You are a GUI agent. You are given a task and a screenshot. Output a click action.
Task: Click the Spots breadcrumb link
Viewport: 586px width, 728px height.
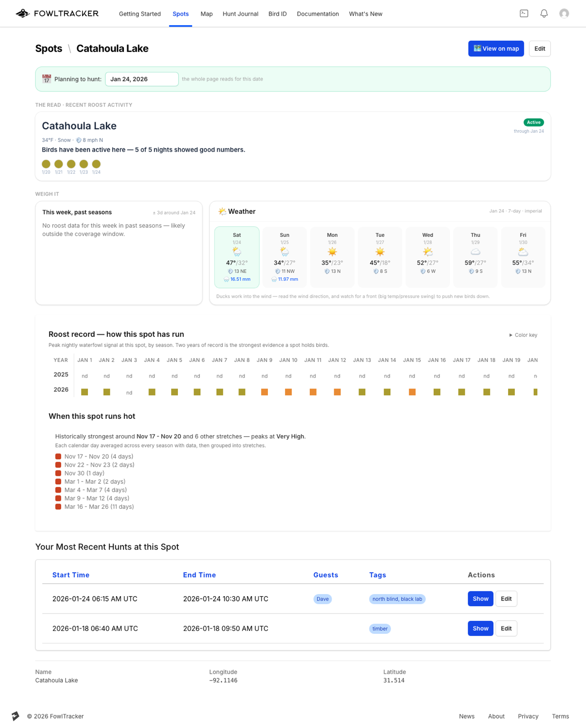[x=49, y=49]
